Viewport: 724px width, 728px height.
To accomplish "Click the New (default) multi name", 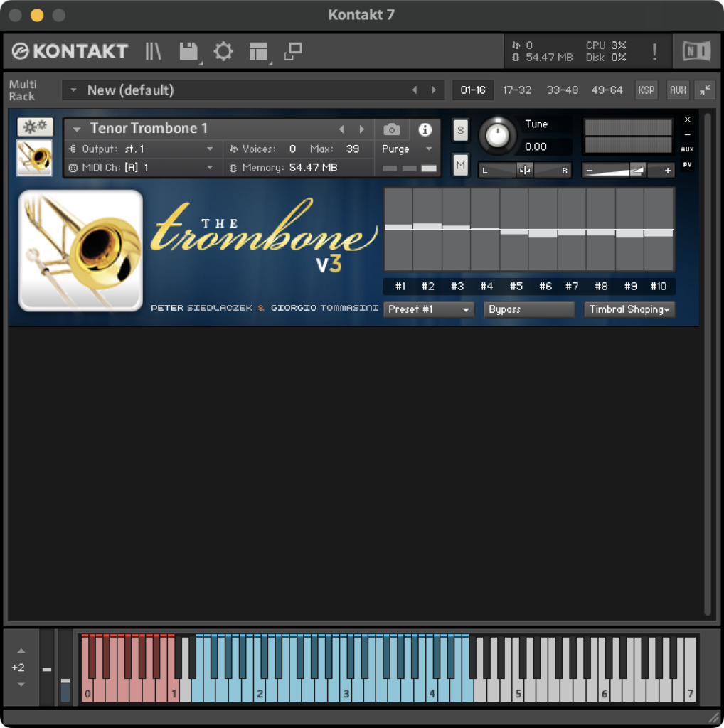I will pyautogui.click(x=130, y=90).
